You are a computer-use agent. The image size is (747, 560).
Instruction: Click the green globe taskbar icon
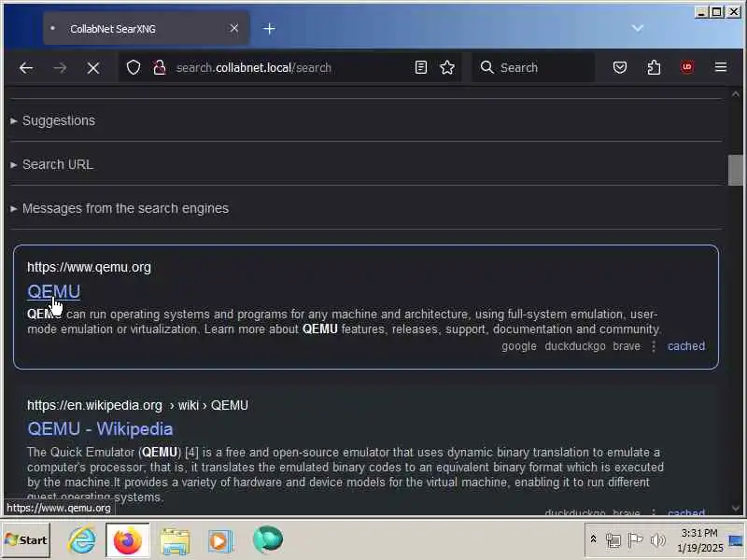click(x=268, y=540)
